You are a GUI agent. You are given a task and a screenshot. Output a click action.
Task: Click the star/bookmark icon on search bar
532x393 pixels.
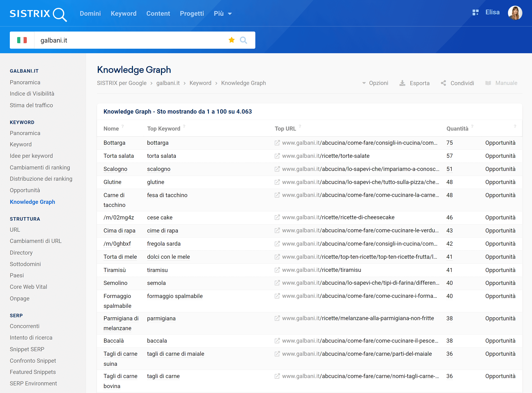[x=231, y=40]
